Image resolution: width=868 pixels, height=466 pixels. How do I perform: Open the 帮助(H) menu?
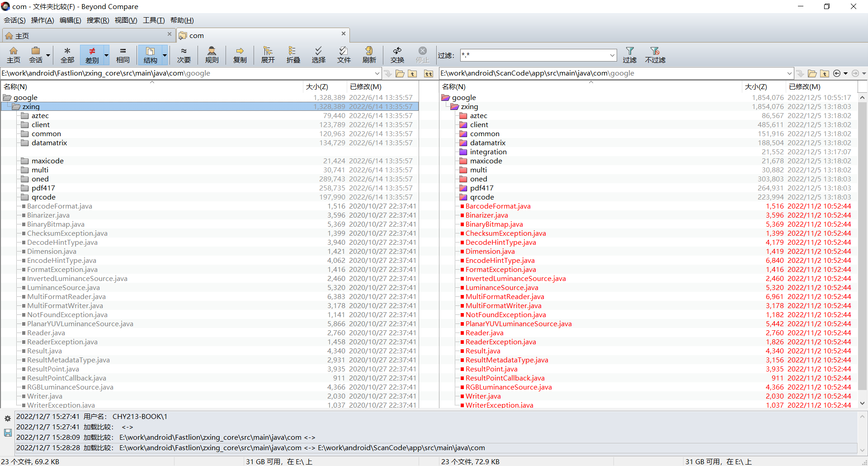182,20
